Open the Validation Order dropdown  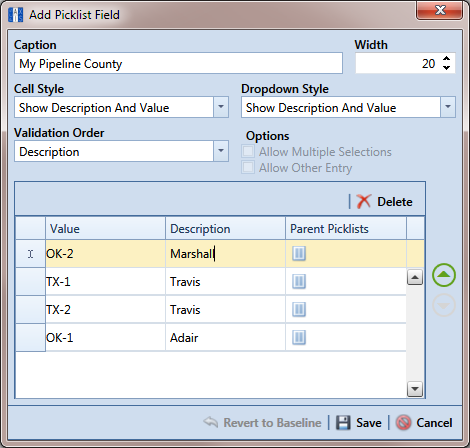(221, 151)
